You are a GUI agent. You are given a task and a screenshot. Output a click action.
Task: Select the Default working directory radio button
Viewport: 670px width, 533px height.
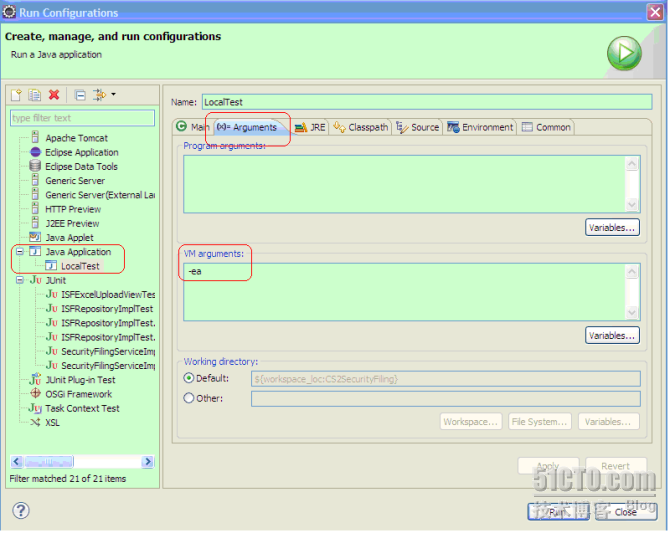click(188, 378)
